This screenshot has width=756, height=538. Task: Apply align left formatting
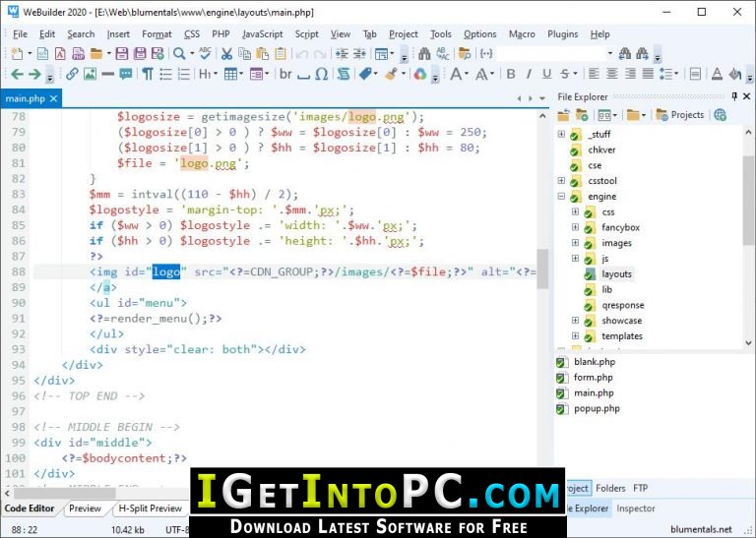(x=594, y=74)
